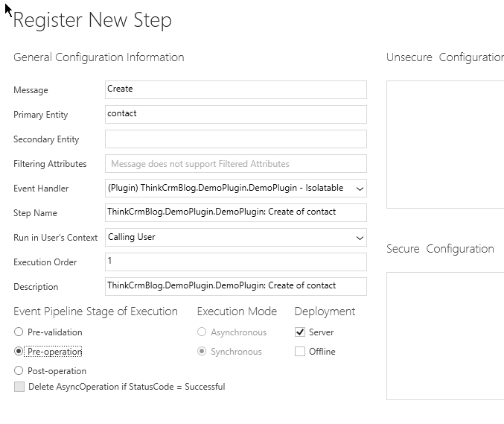504x424 pixels.
Task: Select the Asynchronous execution mode
Action: click(x=202, y=332)
